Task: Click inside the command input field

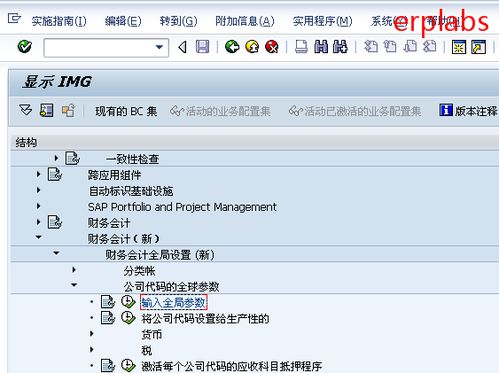Action: click(99, 48)
